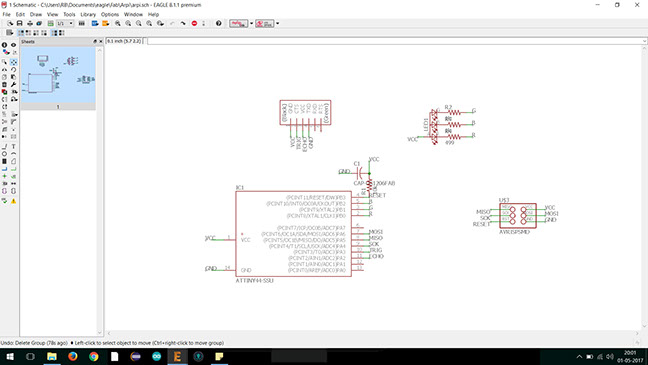Select the Paste tool
The width and height of the screenshot is (648, 365).
click(x=14, y=77)
